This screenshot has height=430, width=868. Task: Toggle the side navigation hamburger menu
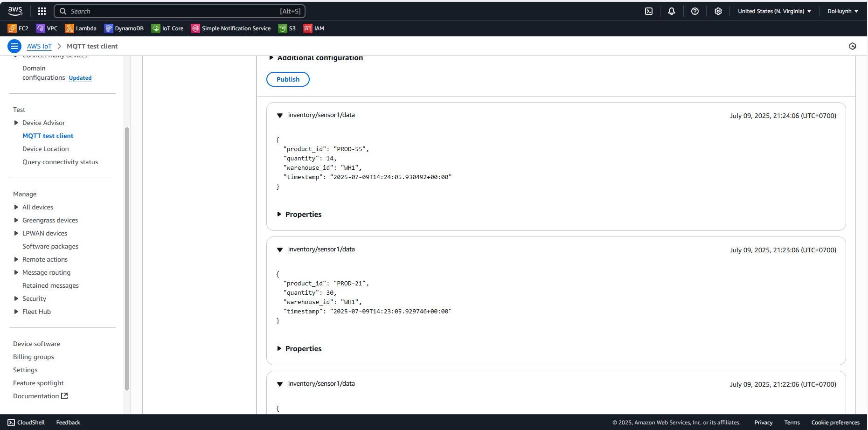(x=14, y=46)
